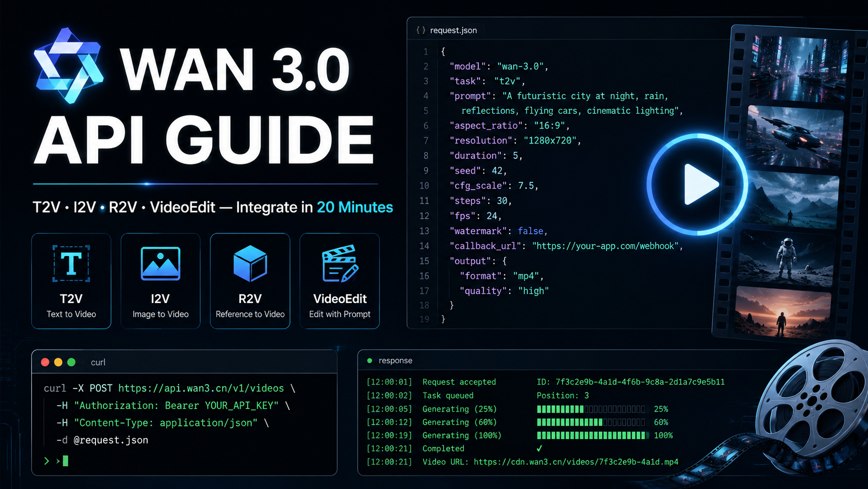
Task: Click the "steps": 30 line
Action: coord(481,201)
